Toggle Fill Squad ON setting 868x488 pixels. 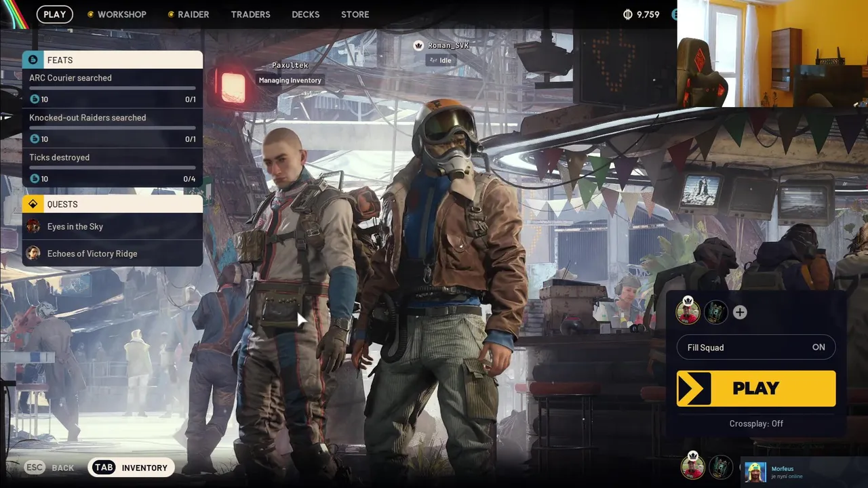point(756,347)
